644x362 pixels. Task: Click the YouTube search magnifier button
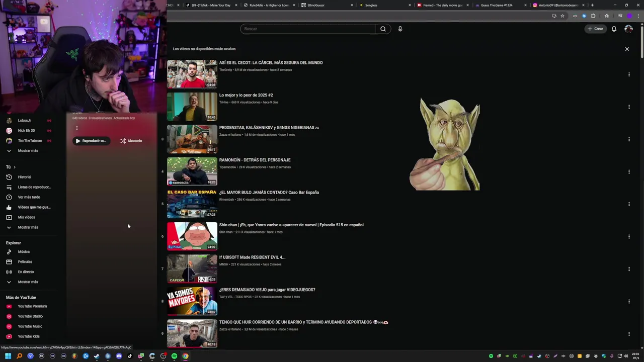click(383, 29)
